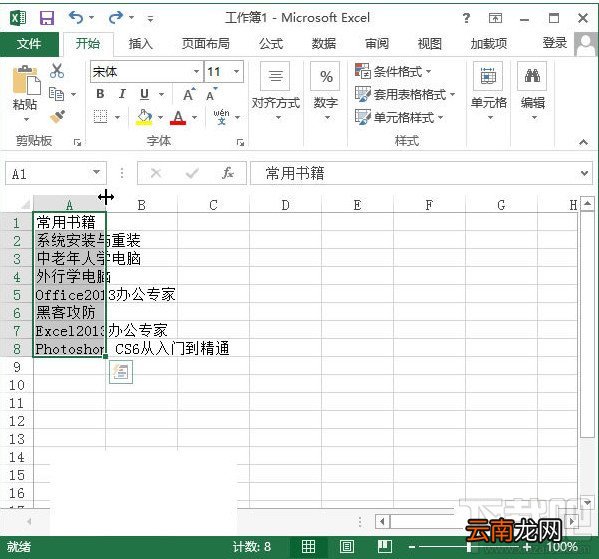The width and height of the screenshot is (599, 559).
Task: Open fill color dropdown arrow
Action: pyautogui.click(x=160, y=117)
